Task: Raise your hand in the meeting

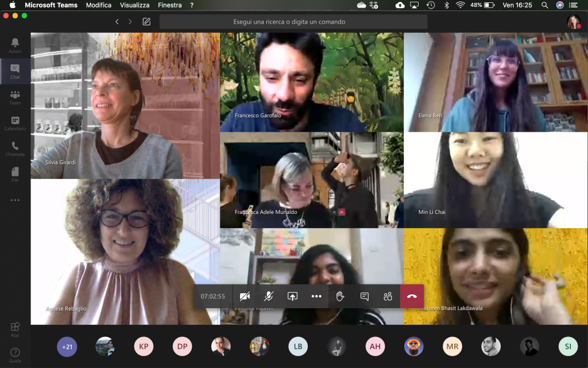Action: (x=340, y=296)
